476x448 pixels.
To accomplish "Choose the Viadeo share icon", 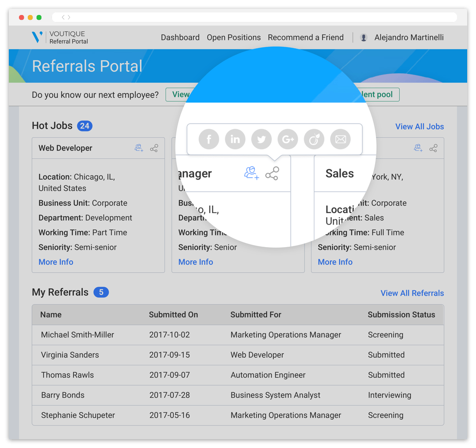I will click(x=314, y=139).
